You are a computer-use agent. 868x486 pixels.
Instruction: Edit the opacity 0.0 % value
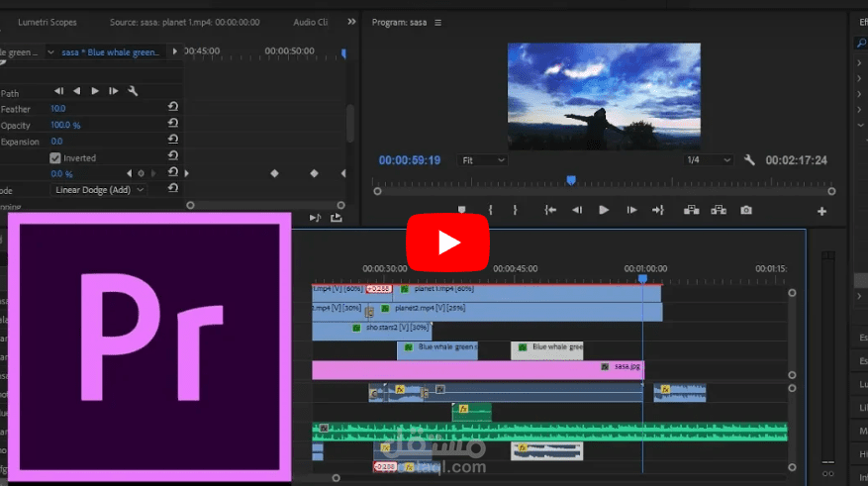(61, 174)
